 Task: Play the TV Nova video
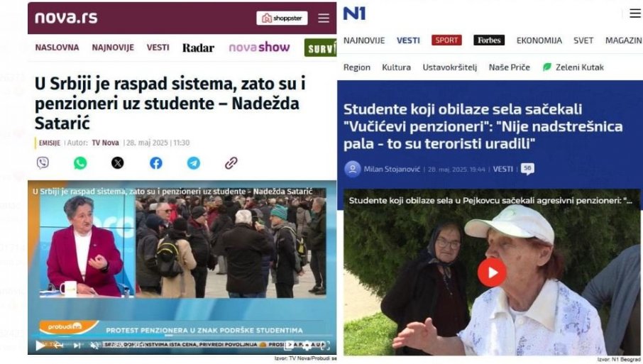[40, 346]
